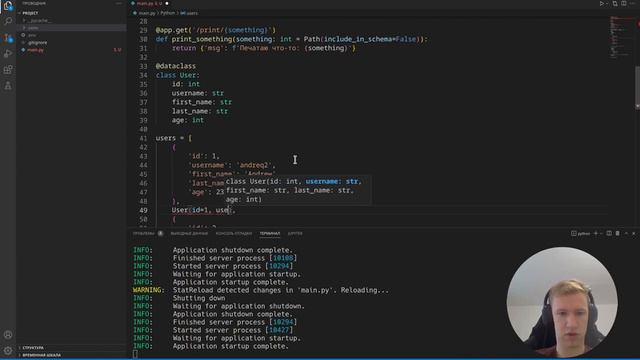The width and height of the screenshot is (640, 360).
Task: Open the Explorer view in the activity bar
Action: [8, 6]
